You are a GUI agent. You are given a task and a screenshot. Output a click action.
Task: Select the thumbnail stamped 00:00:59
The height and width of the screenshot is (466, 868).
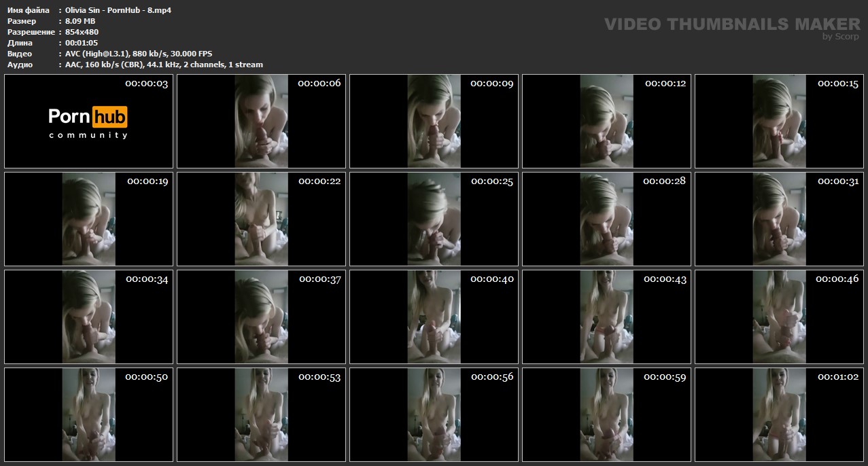606,414
